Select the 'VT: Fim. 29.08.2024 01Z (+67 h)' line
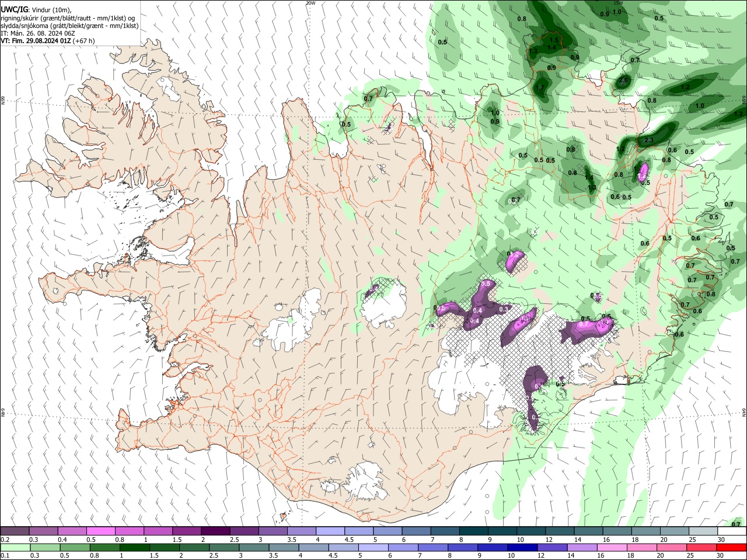 click(x=48, y=41)
